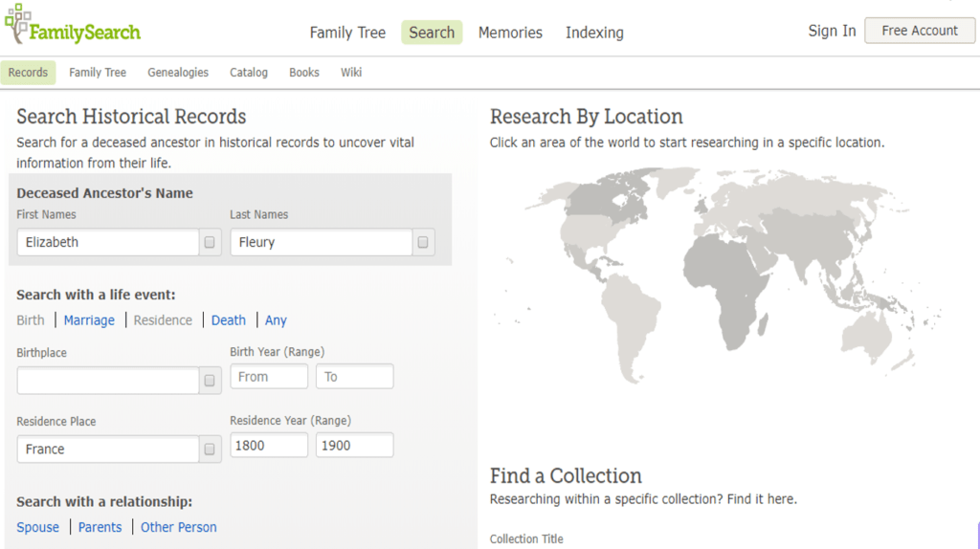This screenshot has width=980, height=549.
Task: Open the Family Tree main menu
Action: [x=347, y=33]
